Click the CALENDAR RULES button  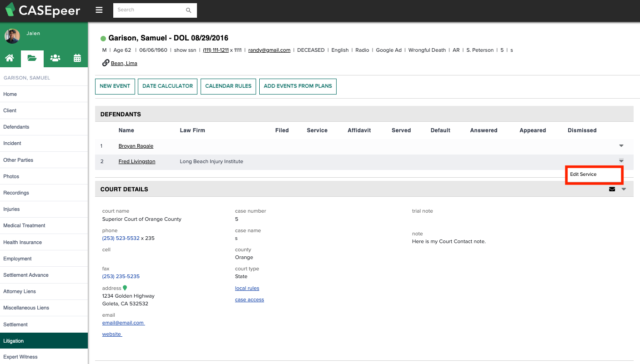click(x=228, y=86)
